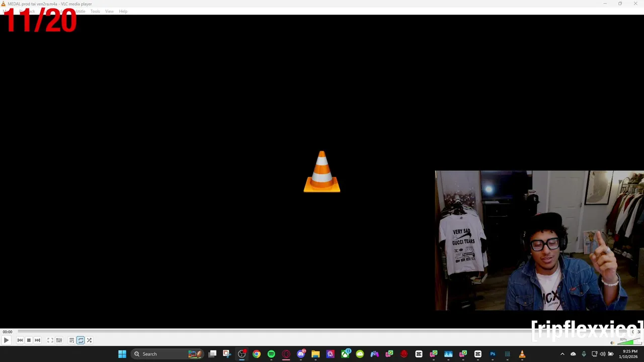Open the Tools menu in VLC
The width and height of the screenshot is (644, 362).
[95, 11]
